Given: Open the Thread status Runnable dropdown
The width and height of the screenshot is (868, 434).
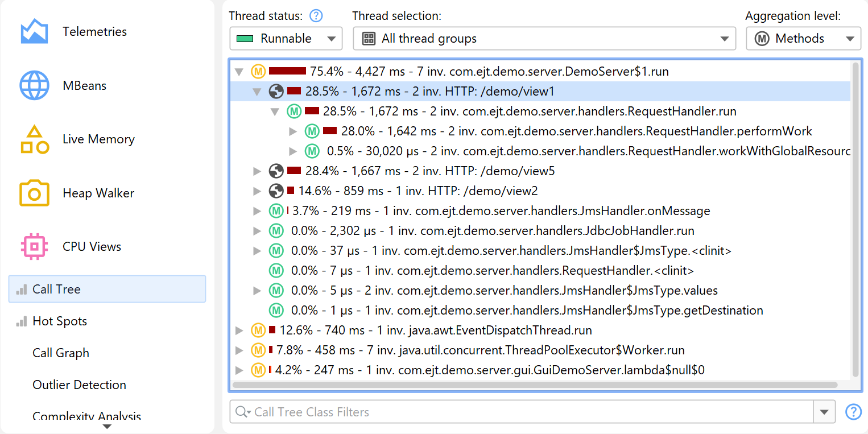Looking at the screenshot, I should [x=286, y=39].
